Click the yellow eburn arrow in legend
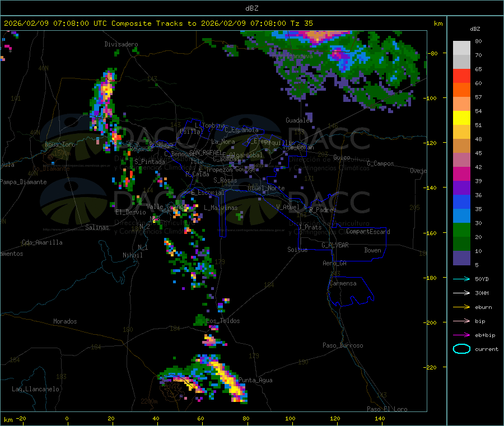The image size is (504, 426). pyautogui.click(x=461, y=307)
